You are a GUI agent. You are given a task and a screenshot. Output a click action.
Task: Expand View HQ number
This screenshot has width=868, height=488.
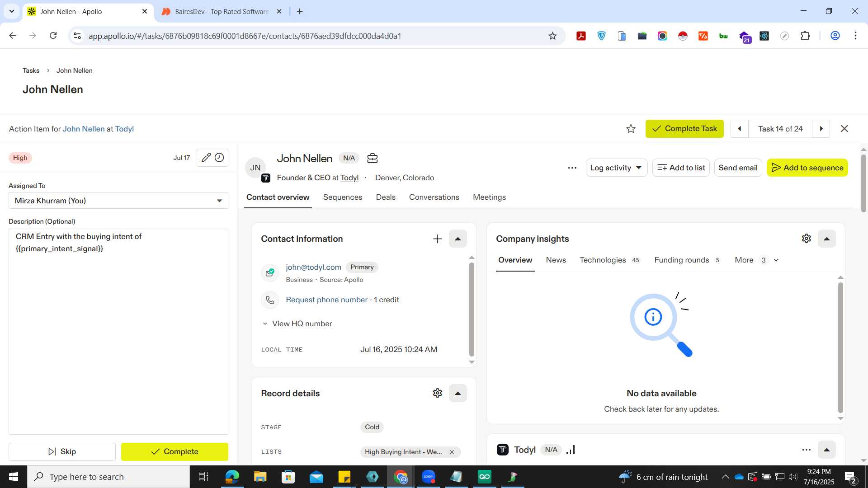[x=297, y=324]
